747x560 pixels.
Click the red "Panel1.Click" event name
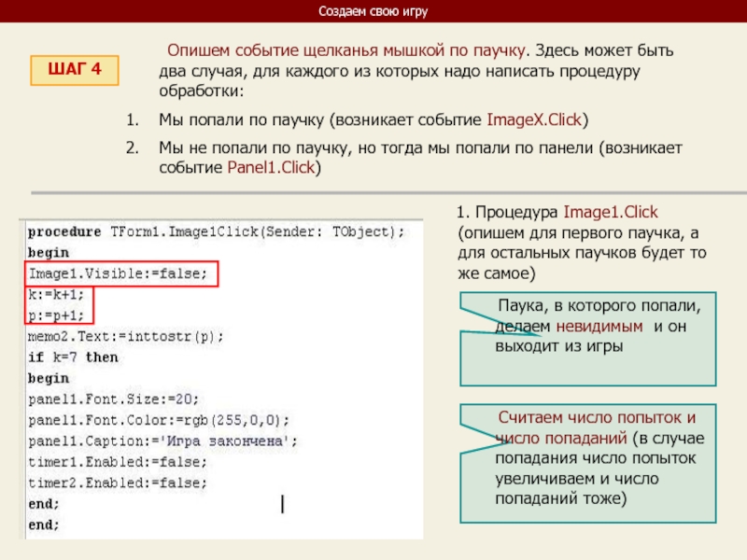coord(273,168)
